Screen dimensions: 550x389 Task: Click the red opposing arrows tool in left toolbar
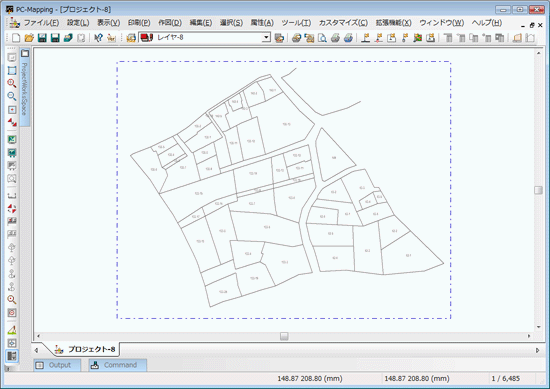(12, 122)
